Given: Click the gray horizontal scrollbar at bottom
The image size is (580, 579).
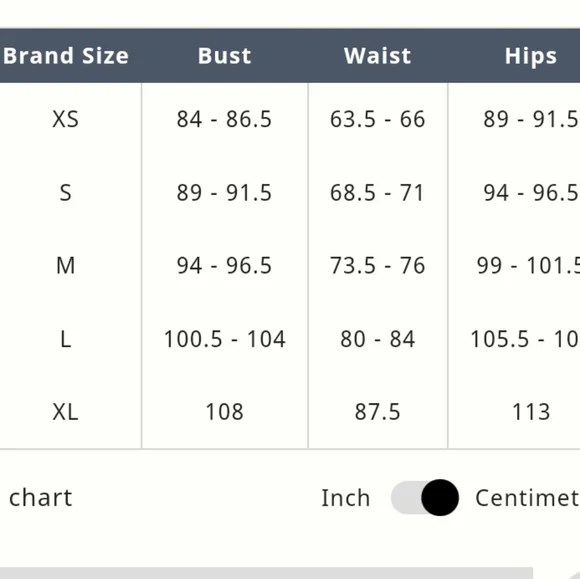Looking at the screenshot, I should click(x=266, y=573).
